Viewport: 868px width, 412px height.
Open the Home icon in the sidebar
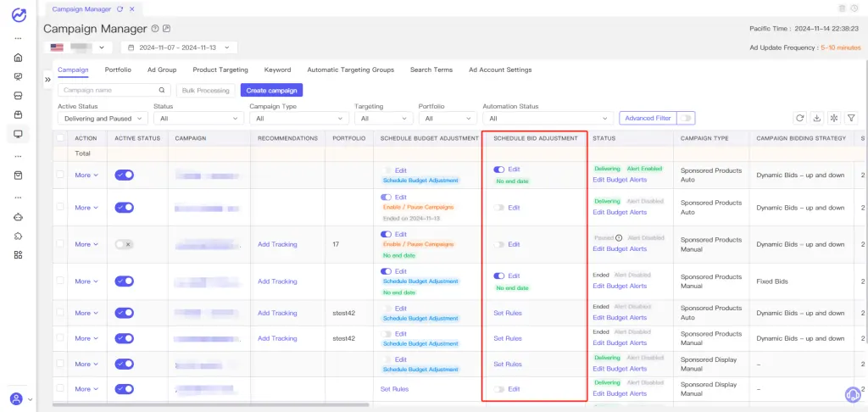click(x=19, y=58)
